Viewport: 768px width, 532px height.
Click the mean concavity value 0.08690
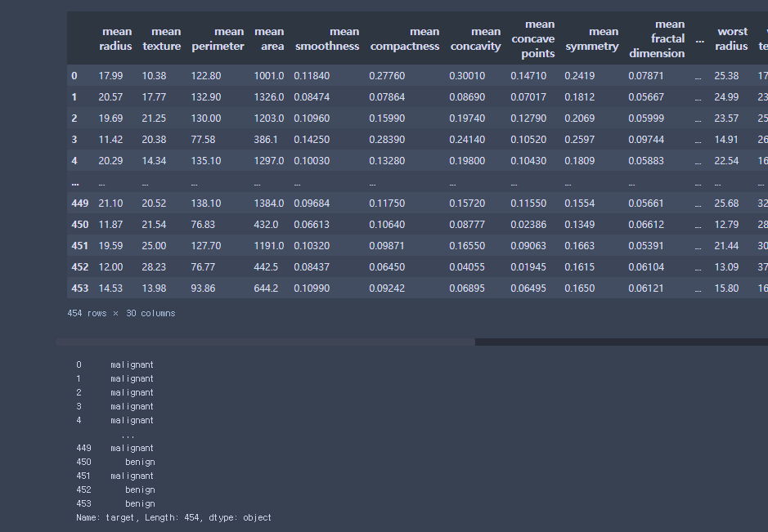(x=467, y=97)
